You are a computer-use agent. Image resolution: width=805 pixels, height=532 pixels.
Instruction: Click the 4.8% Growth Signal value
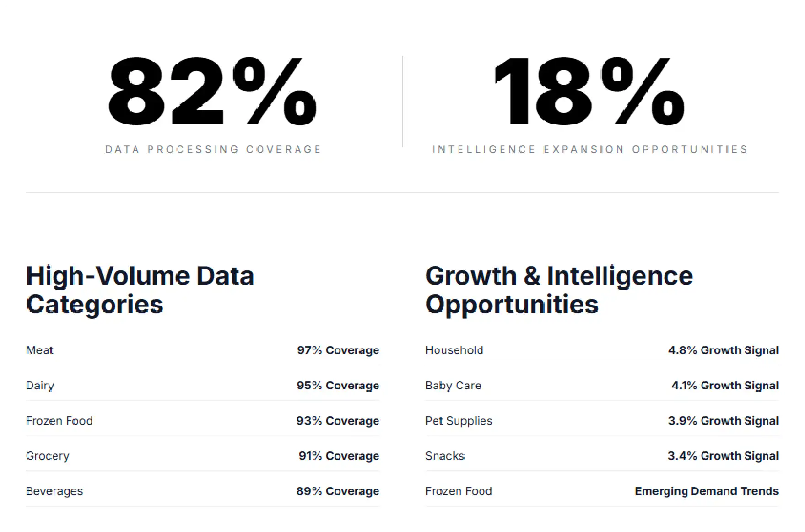coord(724,350)
